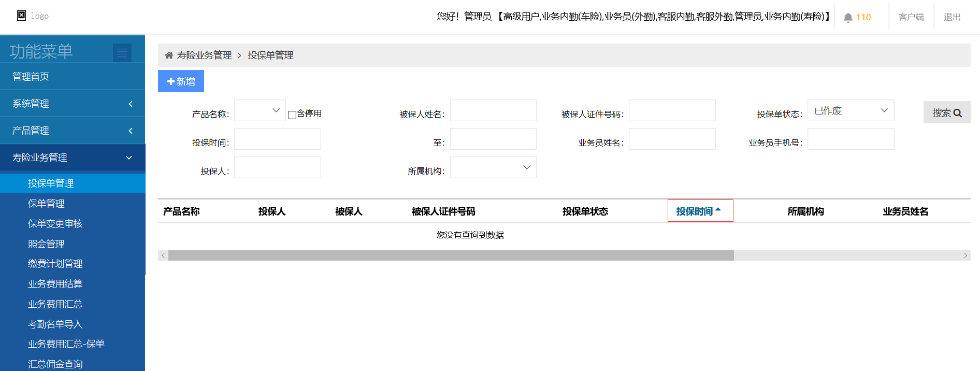Click 业务员姓名 column header
This screenshot has height=371, width=980.
tap(905, 211)
